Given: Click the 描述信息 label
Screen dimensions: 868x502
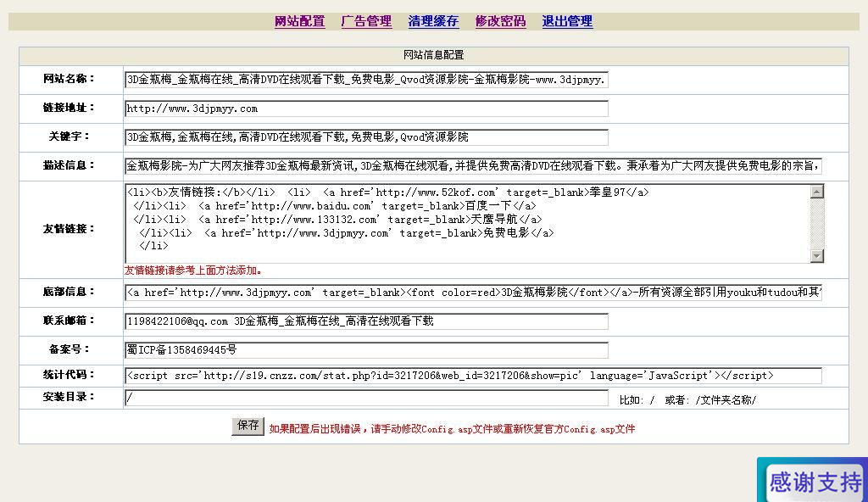Looking at the screenshot, I should pos(70,165).
